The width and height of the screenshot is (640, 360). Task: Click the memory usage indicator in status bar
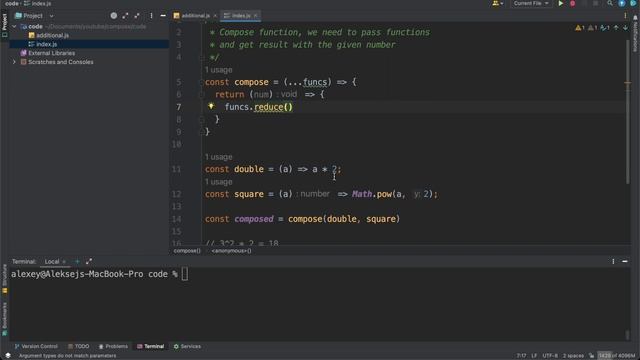tap(617, 356)
